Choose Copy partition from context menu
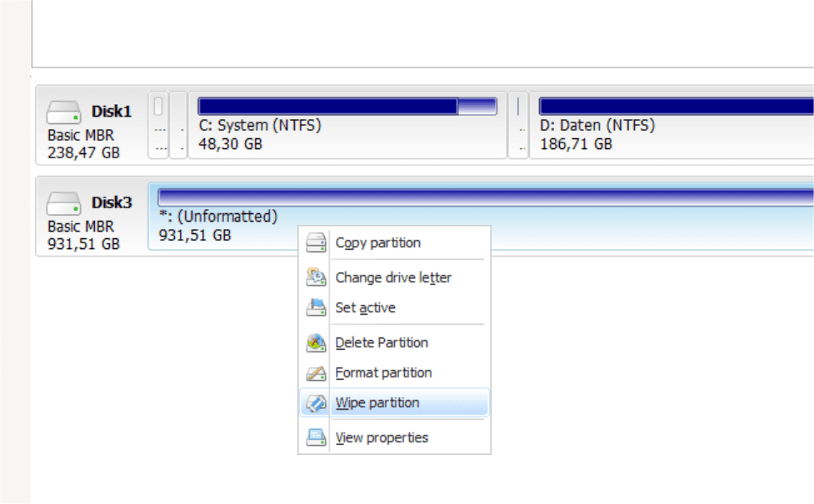Image resolution: width=814 pixels, height=504 pixels. click(394, 243)
